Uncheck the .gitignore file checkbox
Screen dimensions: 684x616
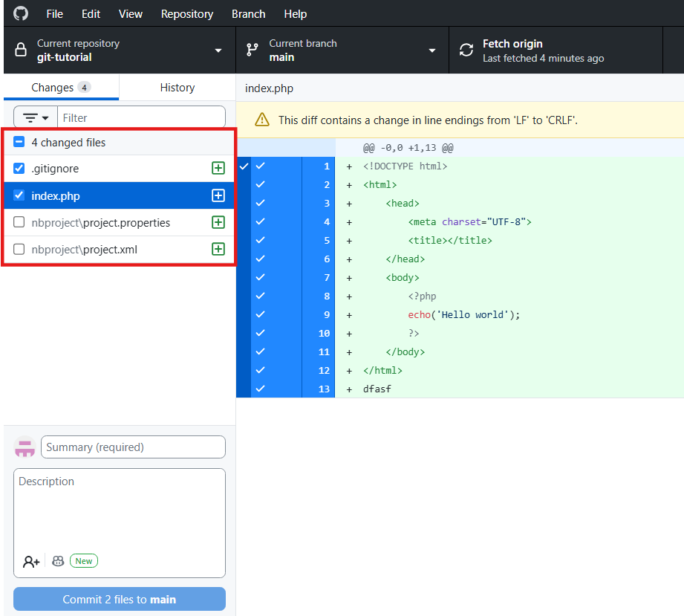pyautogui.click(x=19, y=169)
